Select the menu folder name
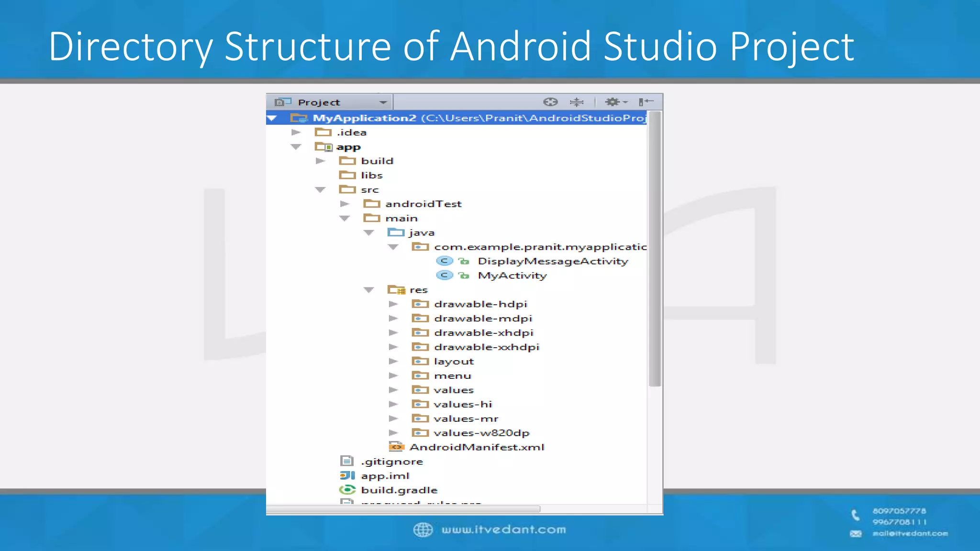Image resolution: width=980 pixels, height=551 pixels. click(453, 376)
